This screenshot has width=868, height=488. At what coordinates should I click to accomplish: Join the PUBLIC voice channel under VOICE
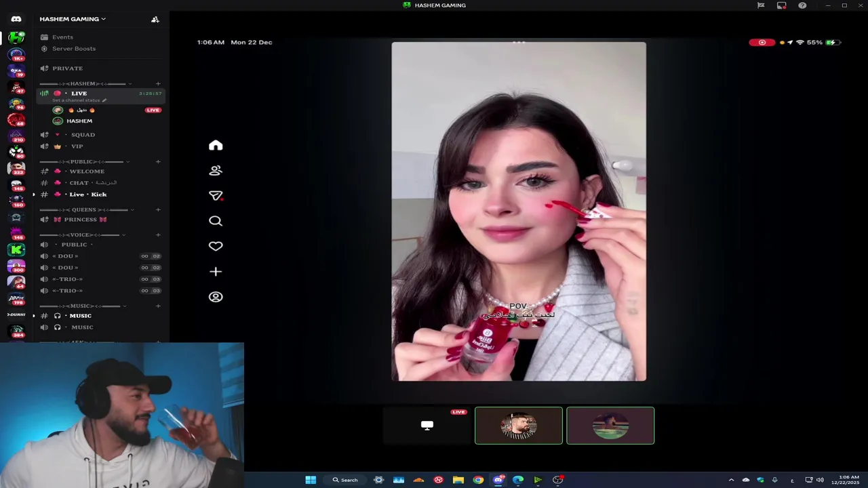tap(100, 245)
